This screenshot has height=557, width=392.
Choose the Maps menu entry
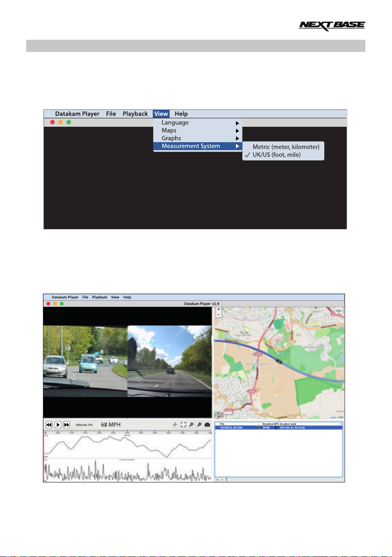(x=198, y=130)
